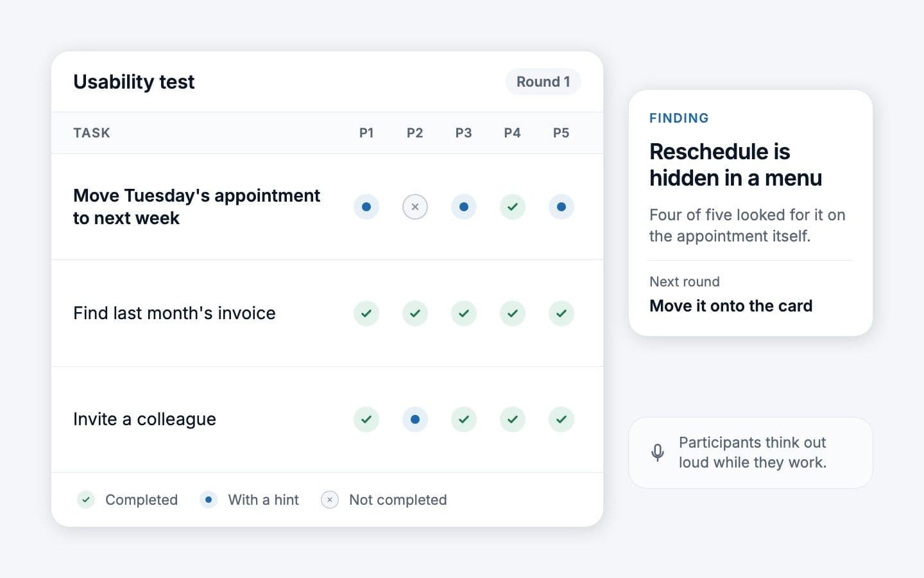The width and height of the screenshot is (924, 578).
Task: Click 'Move it onto the card' text
Action: tap(731, 306)
